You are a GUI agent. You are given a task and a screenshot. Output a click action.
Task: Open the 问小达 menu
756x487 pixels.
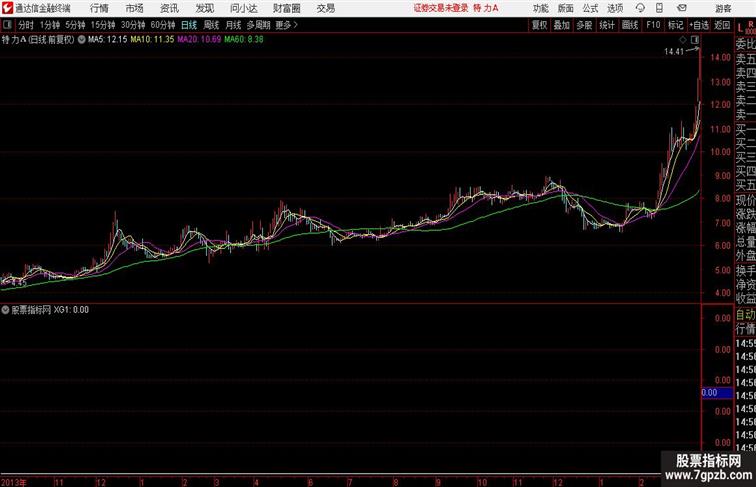(243, 8)
